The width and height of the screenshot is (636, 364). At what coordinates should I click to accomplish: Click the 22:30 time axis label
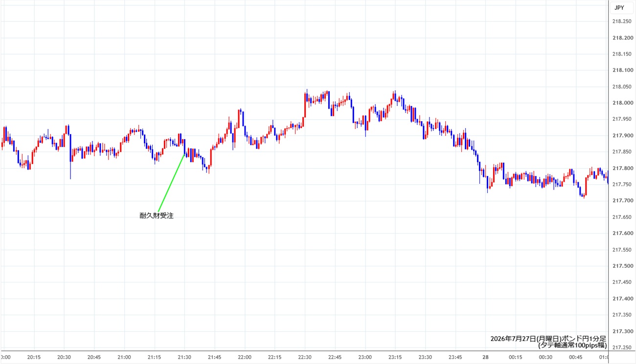click(305, 357)
